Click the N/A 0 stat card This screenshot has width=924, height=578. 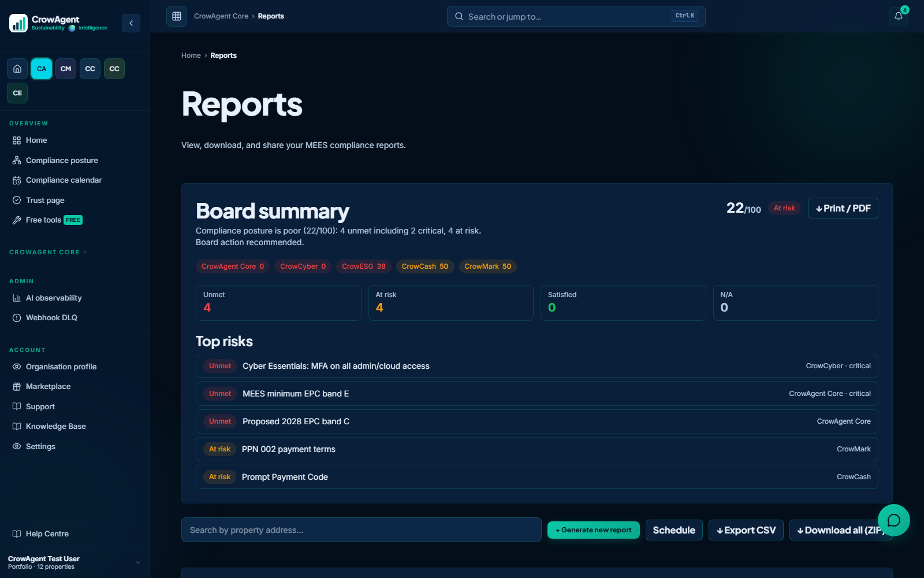(796, 303)
